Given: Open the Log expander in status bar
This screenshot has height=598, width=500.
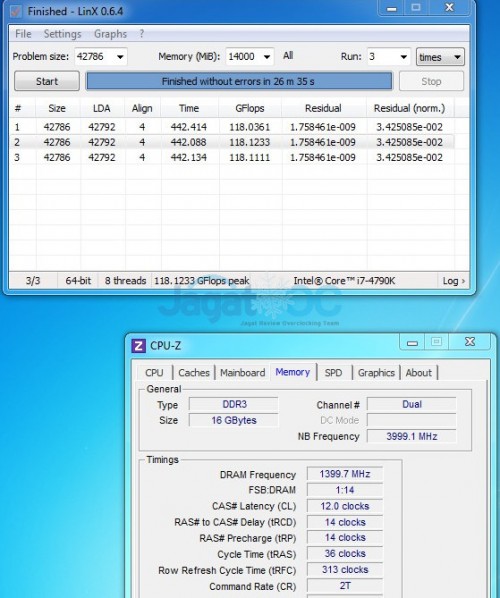Looking at the screenshot, I should pyautogui.click(x=453, y=281).
